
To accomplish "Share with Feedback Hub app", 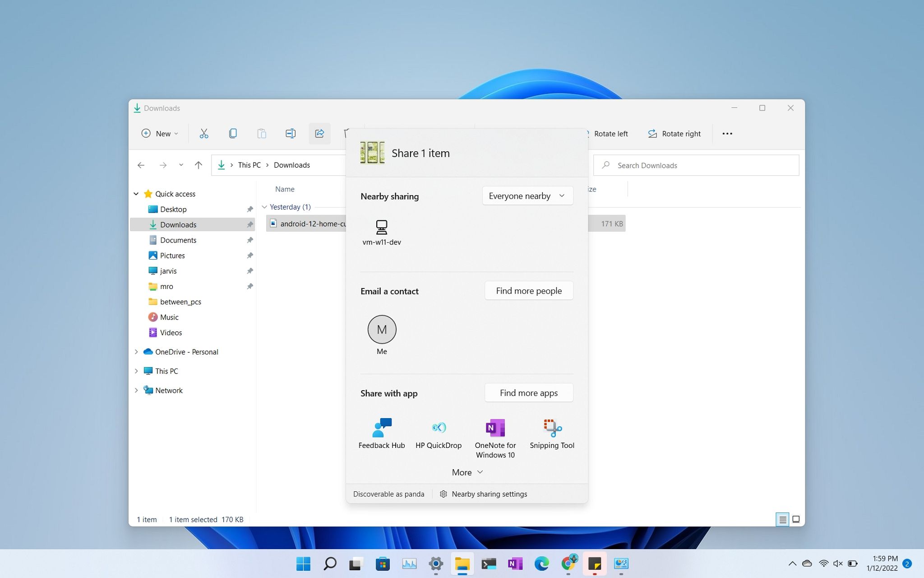I will [x=382, y=433].
